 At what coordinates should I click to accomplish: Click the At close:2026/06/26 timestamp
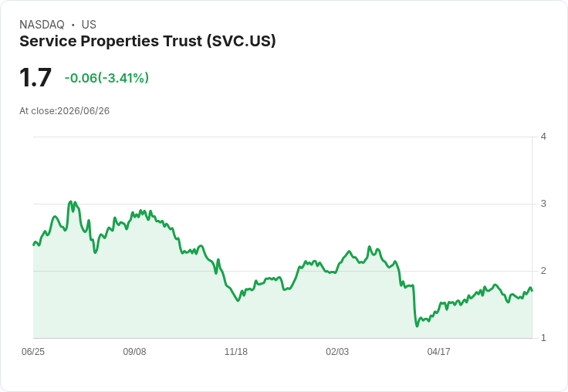tap(65, 111)
